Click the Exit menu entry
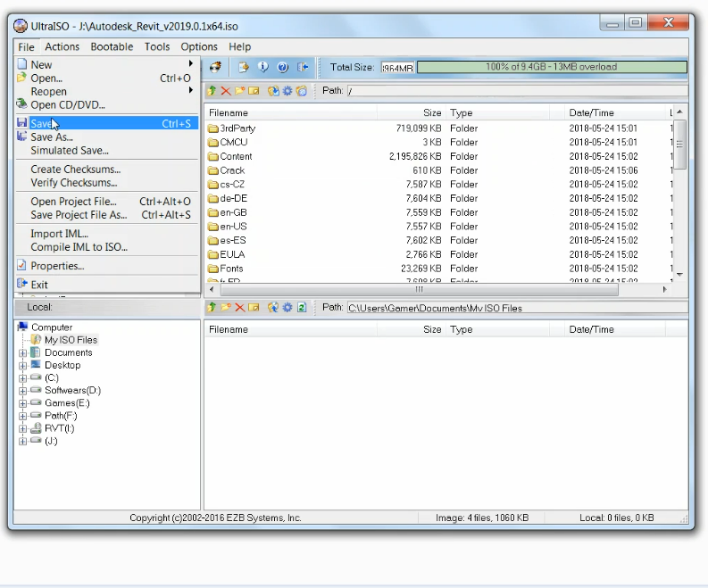Viewport: 708px width, 588px height. coord(107,285)
